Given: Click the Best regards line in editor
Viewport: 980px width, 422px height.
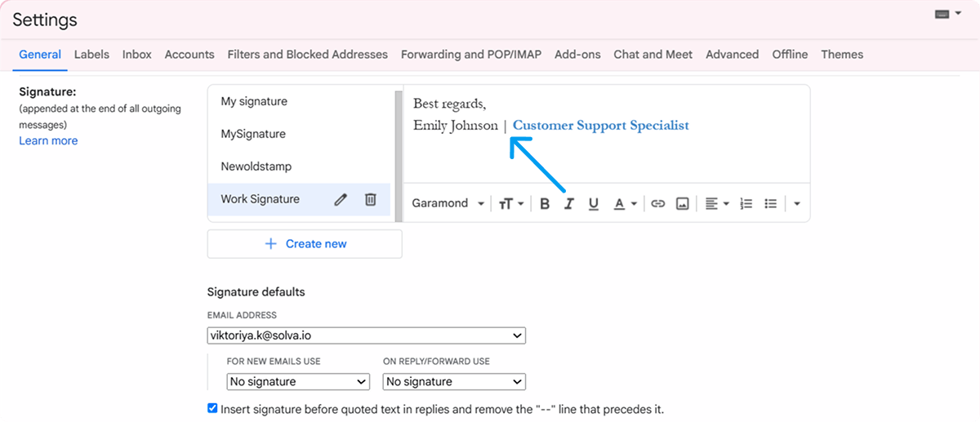Looking at the screenshot, I should [449, 104].
